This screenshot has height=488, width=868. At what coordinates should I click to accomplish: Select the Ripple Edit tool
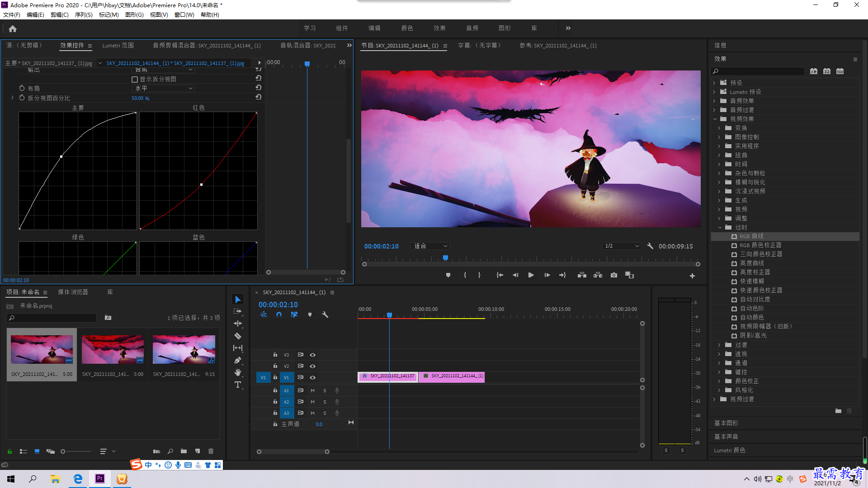point(238,324)
